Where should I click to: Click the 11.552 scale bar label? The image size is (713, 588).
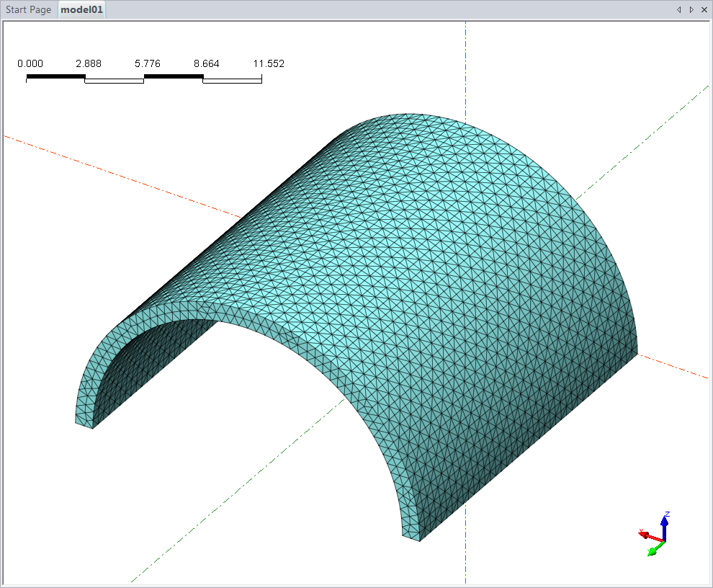(x=269, y=63)
